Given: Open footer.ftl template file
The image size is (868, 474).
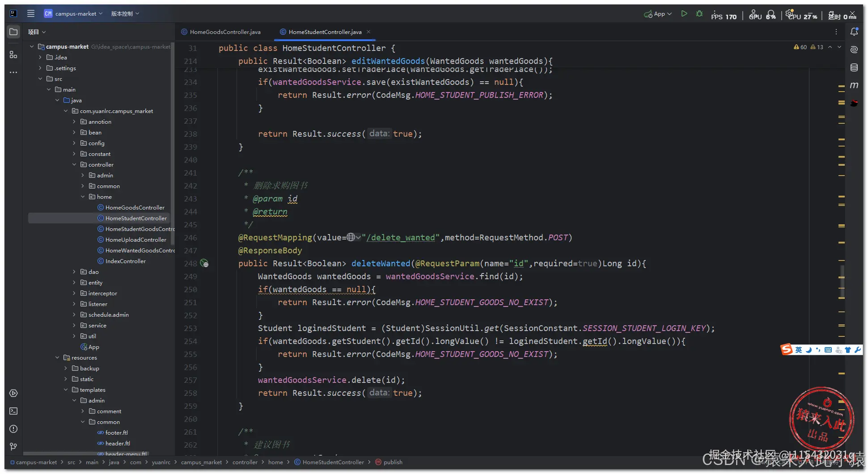Looking at the screenshot, I should click(116, 432).
